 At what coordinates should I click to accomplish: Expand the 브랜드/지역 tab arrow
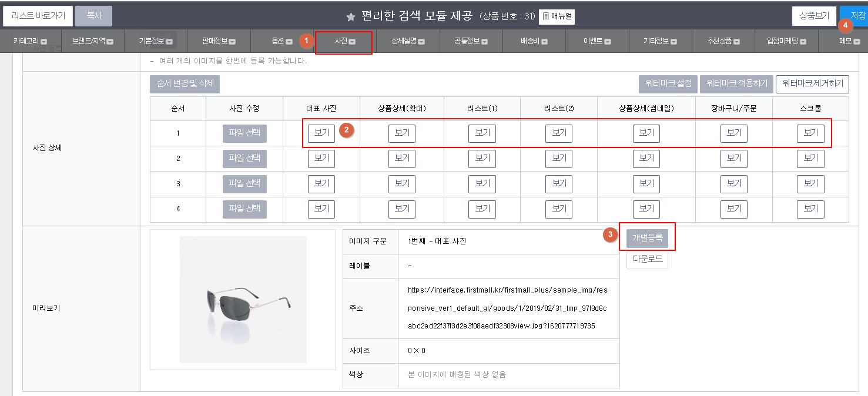(110, 42)
